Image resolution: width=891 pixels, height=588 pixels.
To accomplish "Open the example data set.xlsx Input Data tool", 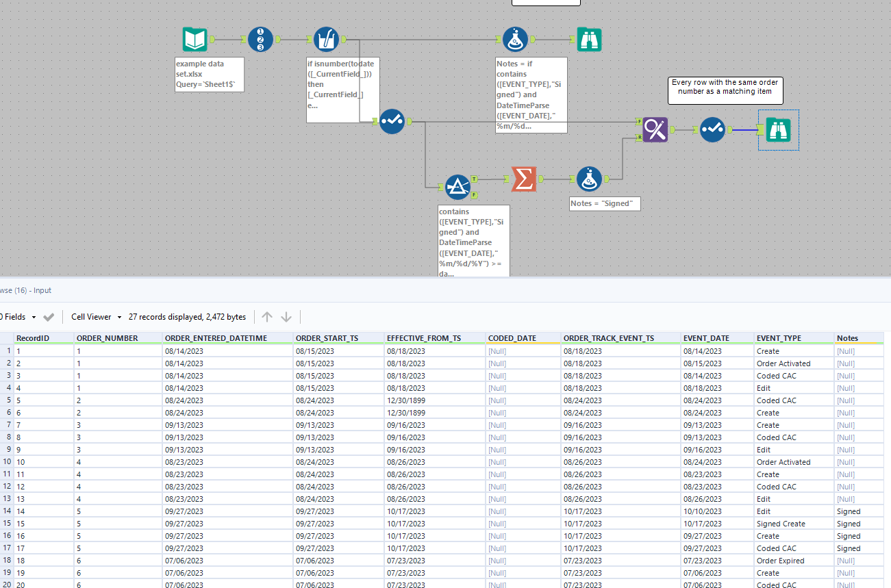I will point(194,39).
